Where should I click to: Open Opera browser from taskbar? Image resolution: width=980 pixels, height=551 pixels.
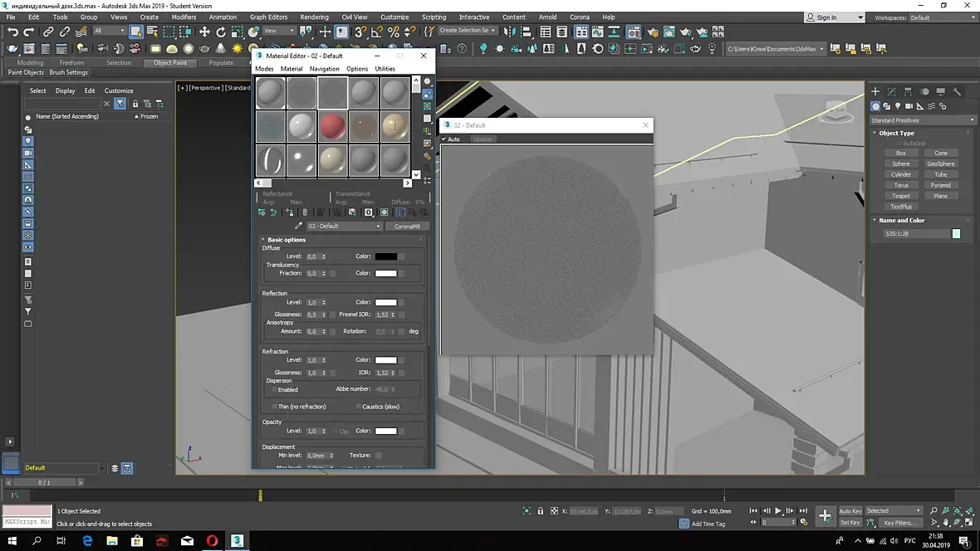pyautogui.click(x=212, y=541)
